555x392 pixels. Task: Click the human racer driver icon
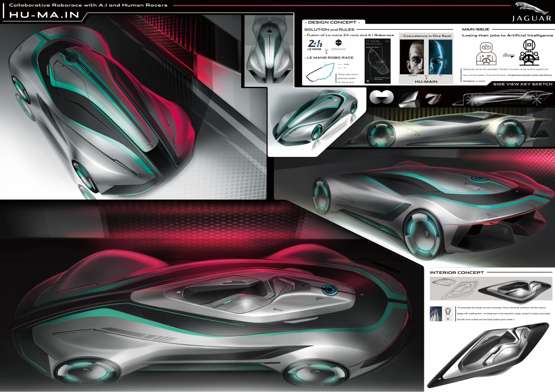coord(485,54)
